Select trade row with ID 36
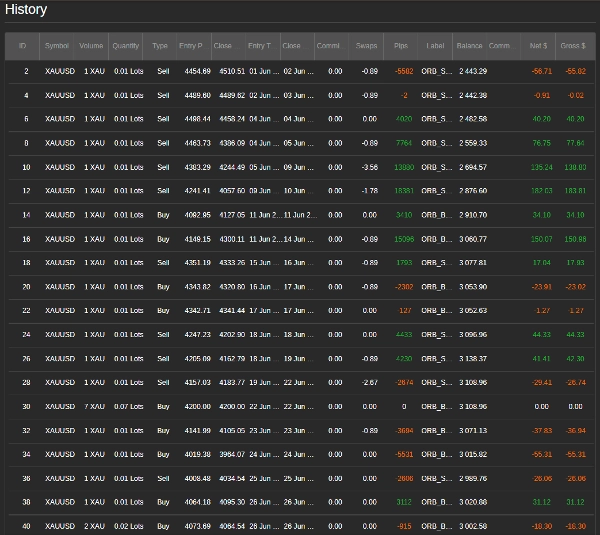 point(300,479)
